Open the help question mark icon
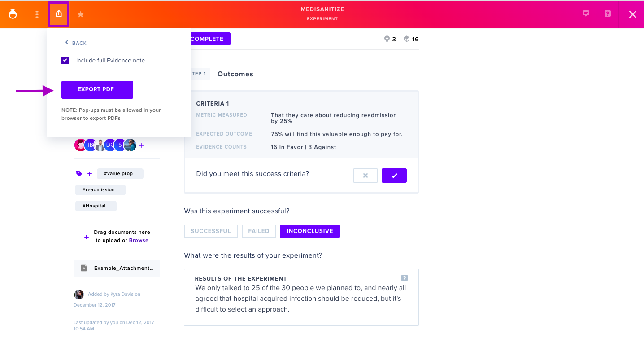 (x=608, y=13)
